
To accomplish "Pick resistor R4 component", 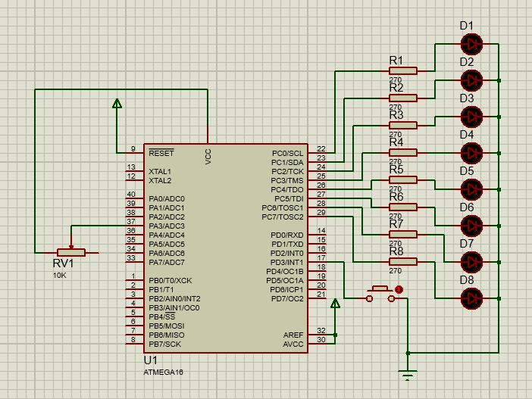I will tap(403, 153).
